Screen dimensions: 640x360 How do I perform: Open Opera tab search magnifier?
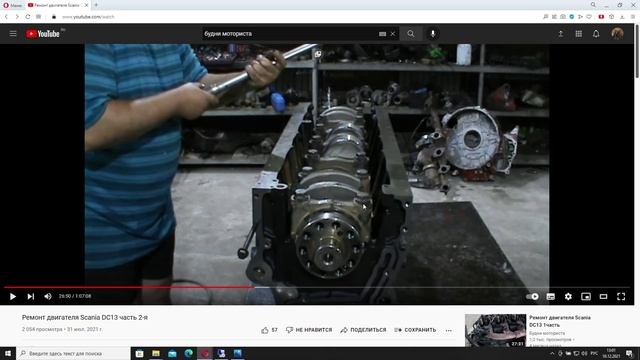[x=593, y=5]
